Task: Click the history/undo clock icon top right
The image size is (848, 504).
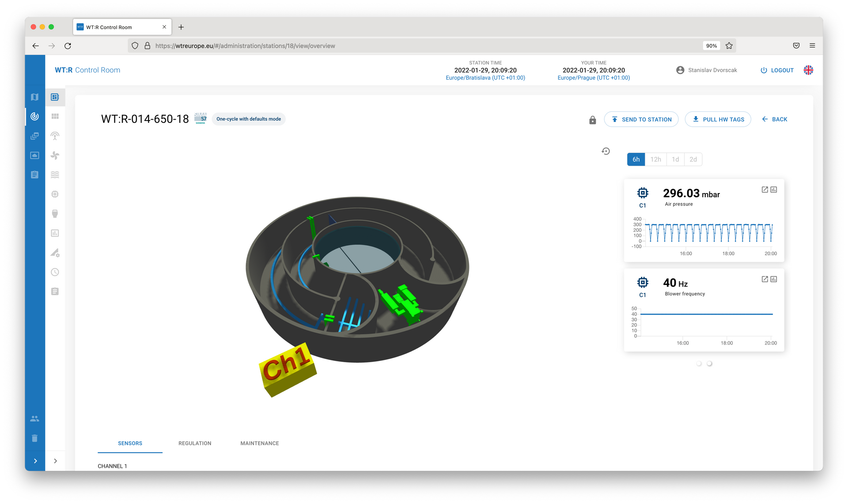Action: click(606, 151)
